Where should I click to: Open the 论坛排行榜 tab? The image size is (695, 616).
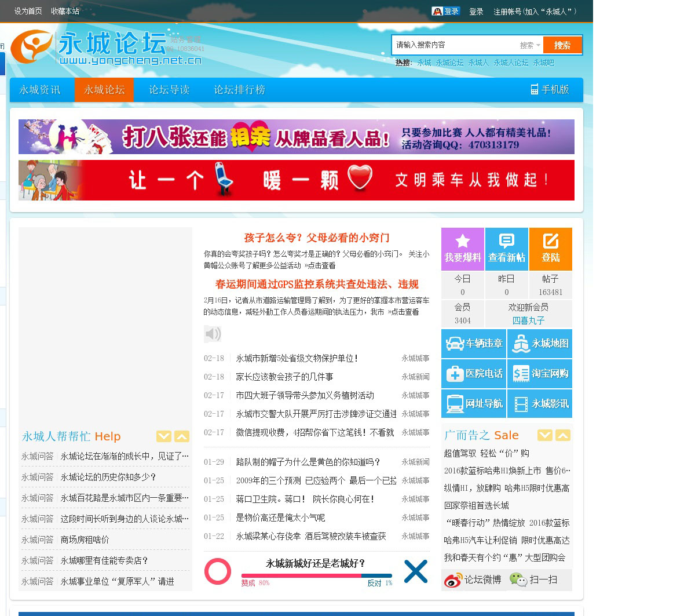[239, 90]
